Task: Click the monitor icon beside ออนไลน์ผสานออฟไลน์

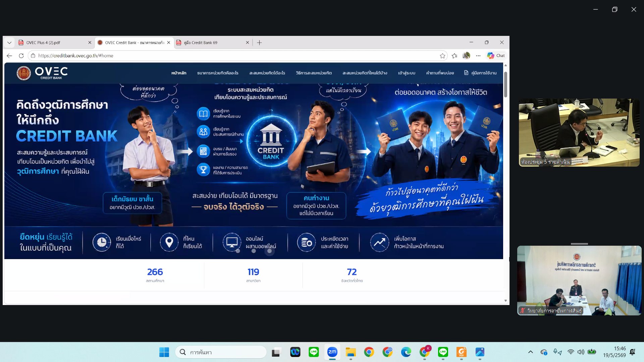Action: tap(232, 242)
